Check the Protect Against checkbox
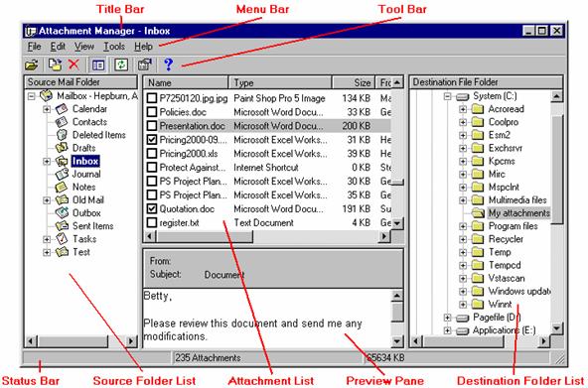The height and width of the screenshot is (388, 588). (x=152, y=168)
